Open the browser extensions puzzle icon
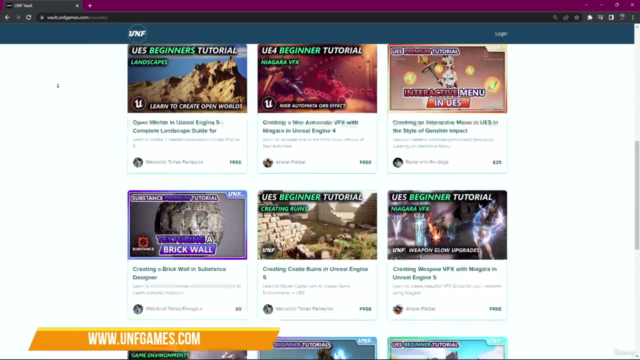 click(590, 18)
